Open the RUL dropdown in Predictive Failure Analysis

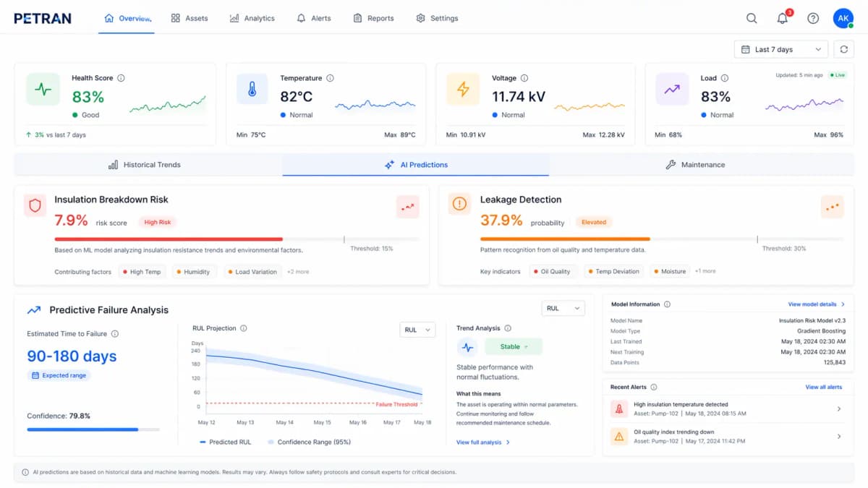(x=563, y=307)
